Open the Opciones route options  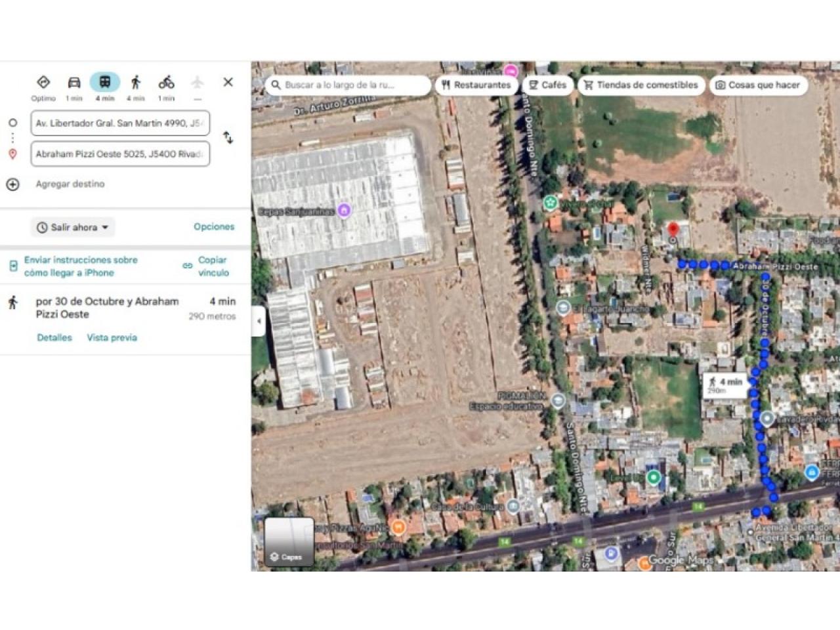[214, 227]
